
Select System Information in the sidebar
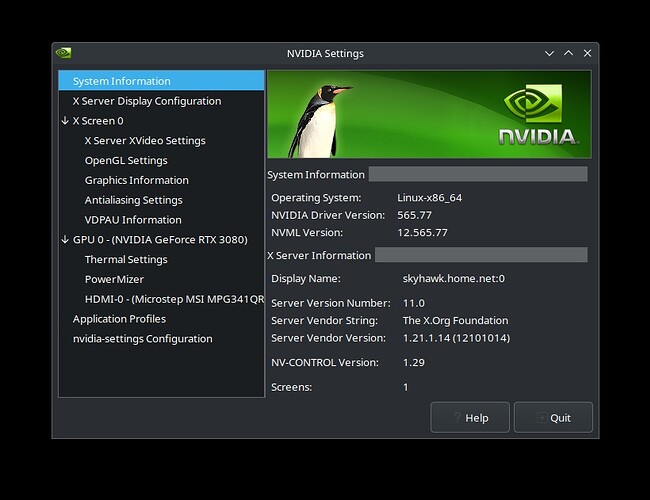[161, 81]
